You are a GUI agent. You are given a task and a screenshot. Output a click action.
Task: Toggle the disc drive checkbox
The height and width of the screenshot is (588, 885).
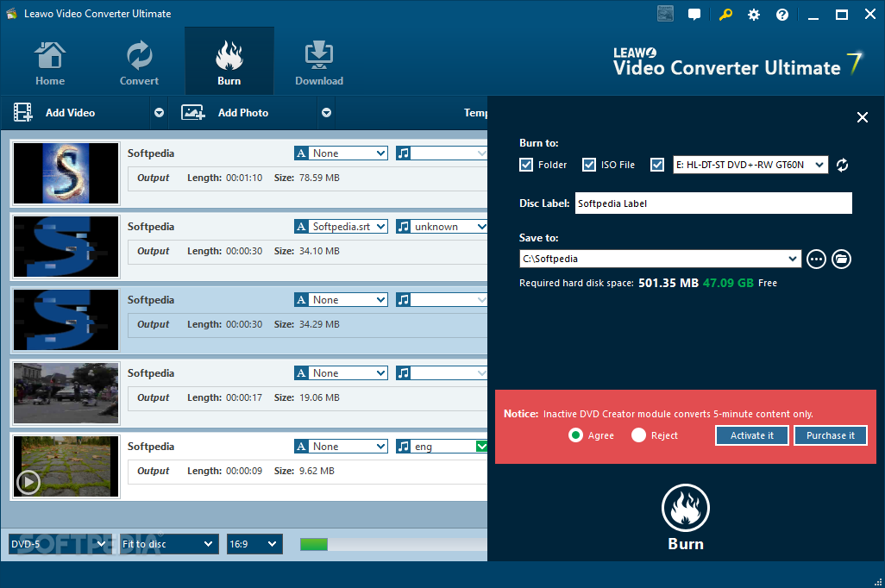coord(657,165)
